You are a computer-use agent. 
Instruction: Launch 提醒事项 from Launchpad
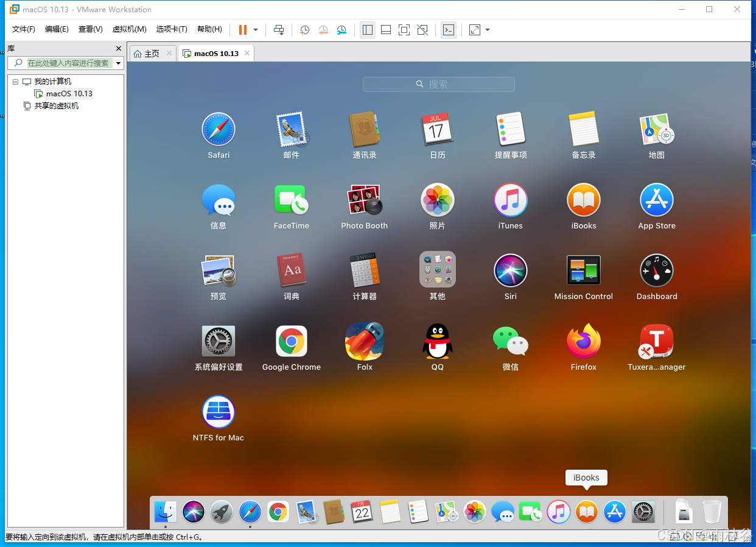[x=510, y=129]
